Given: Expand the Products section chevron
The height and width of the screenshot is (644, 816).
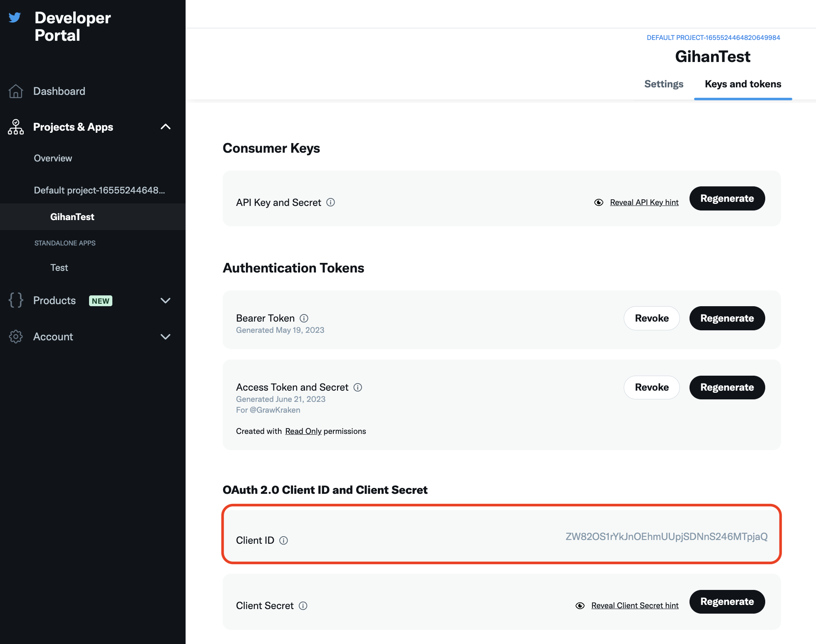Looking at the screenshot, I should pos(166,300).
